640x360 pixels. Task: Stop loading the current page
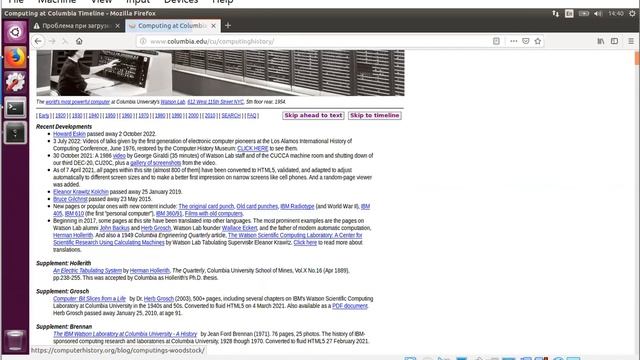(x=65, y=41)
